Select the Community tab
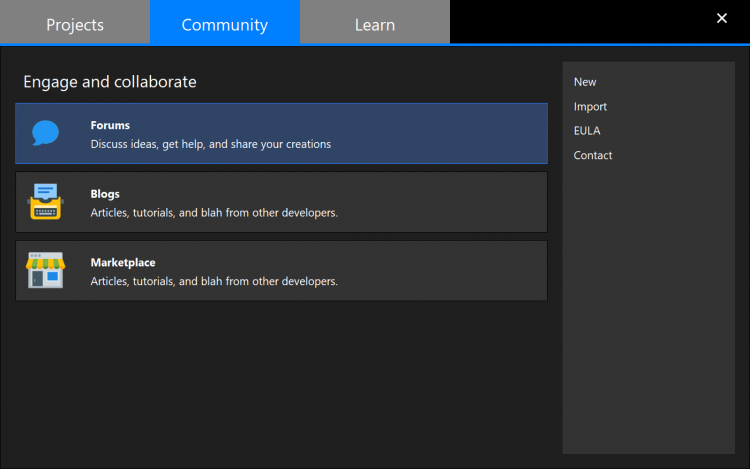Screen dimensions: 750x469 225,24
